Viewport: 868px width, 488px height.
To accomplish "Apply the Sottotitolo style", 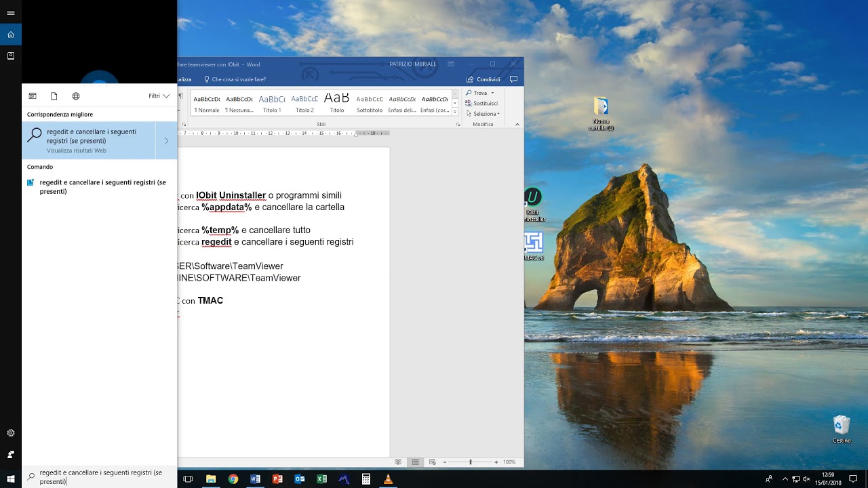I will click(370, 102).
